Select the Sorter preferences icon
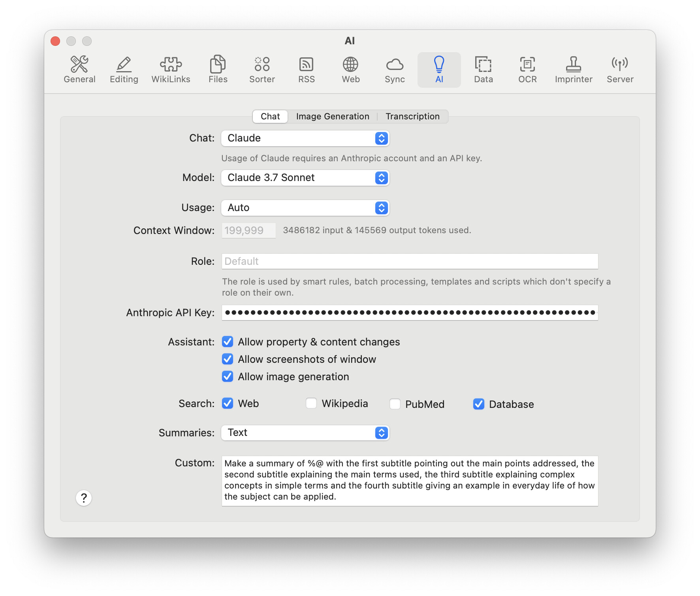700x596 pixels. [x=262, y=70]
